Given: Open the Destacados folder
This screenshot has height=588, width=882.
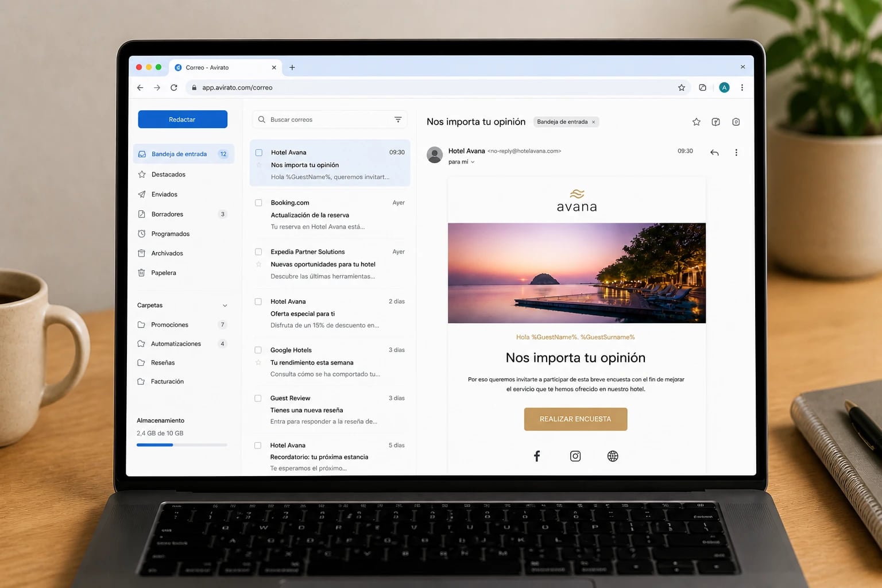Looking at the screenshot, I should (x=184, y=175).
